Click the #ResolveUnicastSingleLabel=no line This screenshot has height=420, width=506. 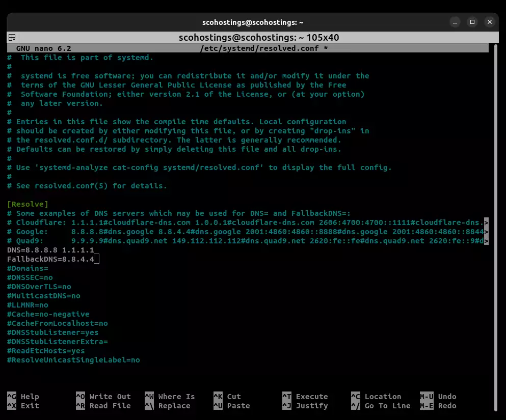[x=73, y=360]
